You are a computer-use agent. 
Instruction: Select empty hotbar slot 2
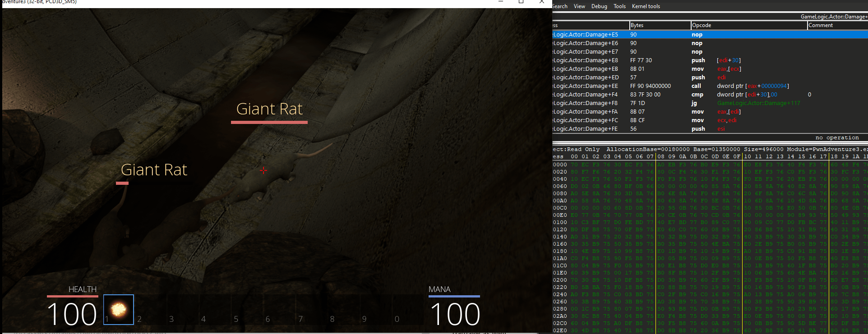point(151,310)
